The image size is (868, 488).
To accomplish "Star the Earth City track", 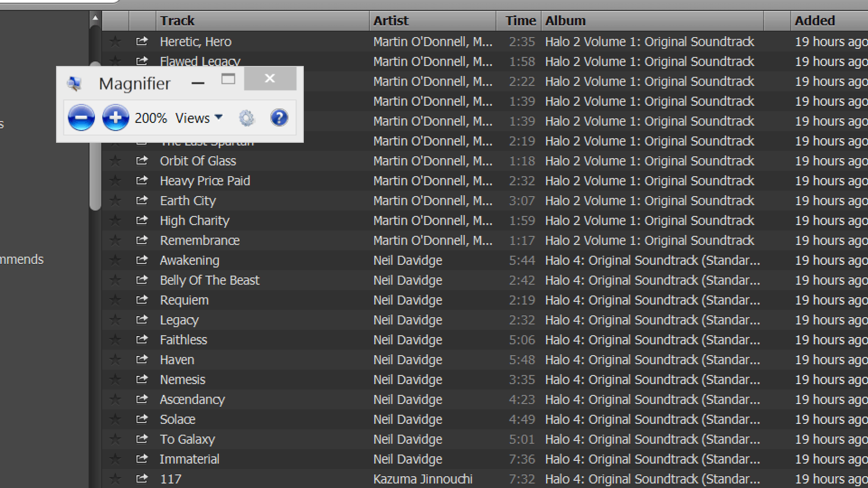I will coord(115,201).
